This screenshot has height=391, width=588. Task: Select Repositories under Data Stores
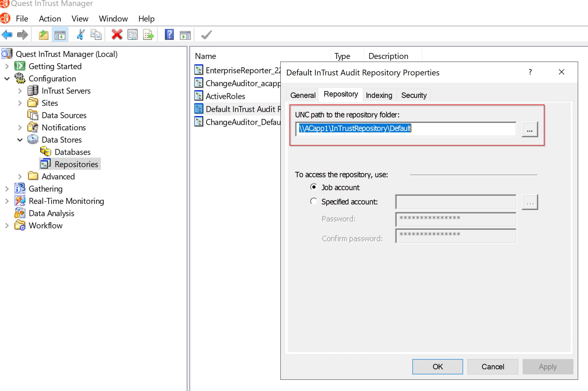coord(76,164)
